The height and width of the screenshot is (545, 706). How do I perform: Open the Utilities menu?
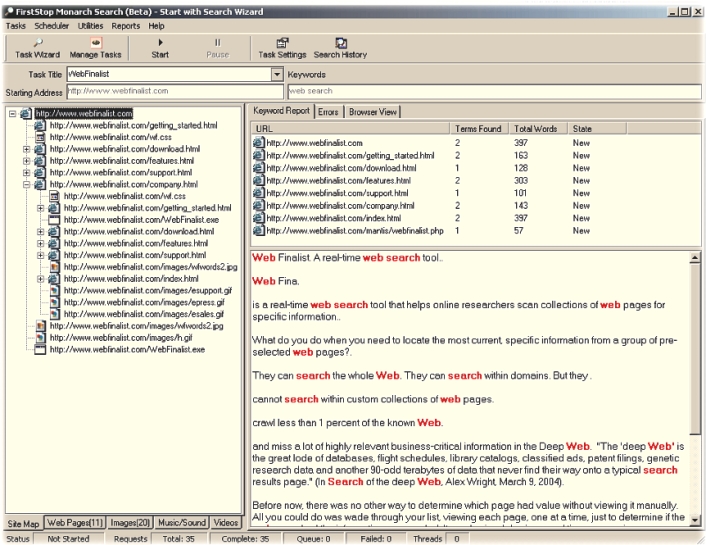coord(91,26)
